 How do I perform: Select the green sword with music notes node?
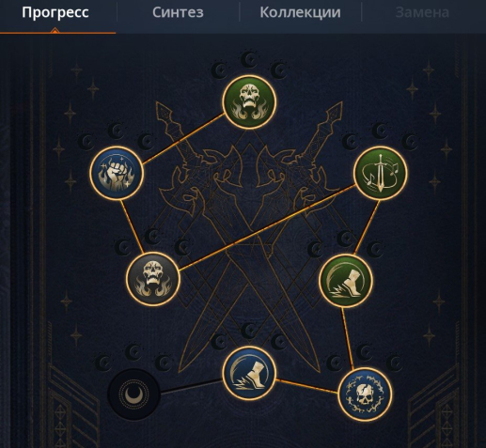coord(381,173)
